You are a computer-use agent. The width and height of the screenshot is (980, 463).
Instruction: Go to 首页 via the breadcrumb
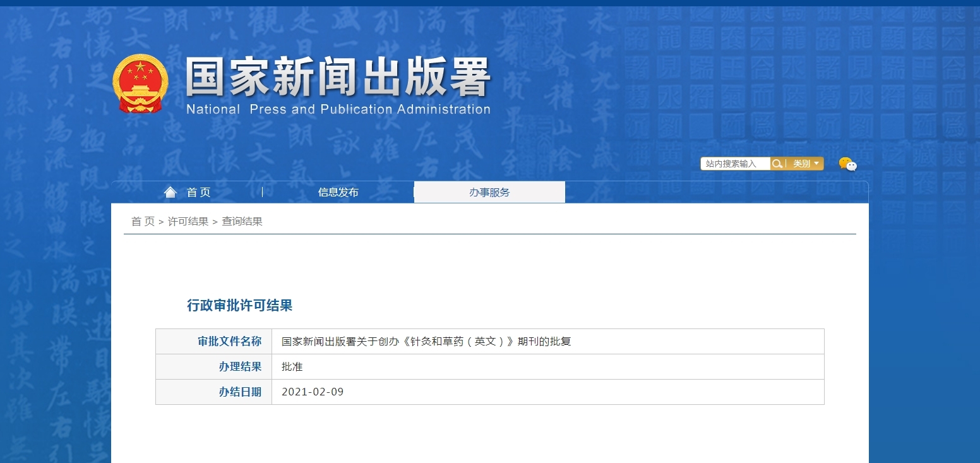143,222
